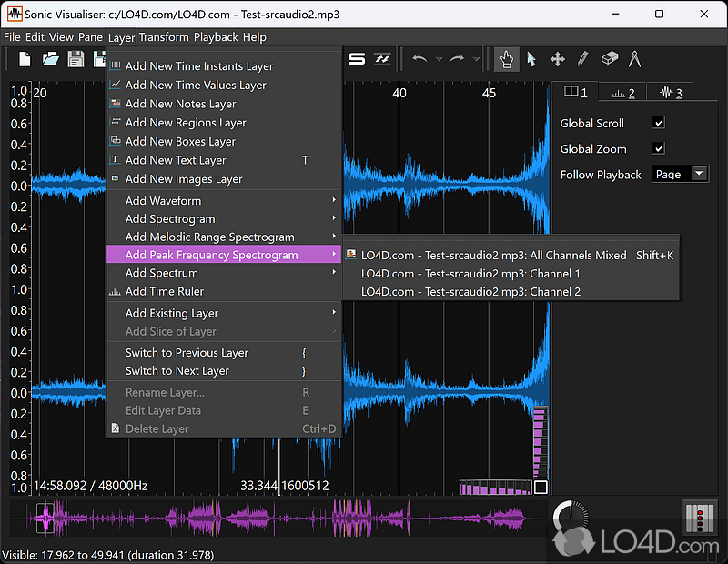Select Test-srcaudio2.mp3: Channel 2 entry
Screen dimensions: 728x564
[511, 291]
